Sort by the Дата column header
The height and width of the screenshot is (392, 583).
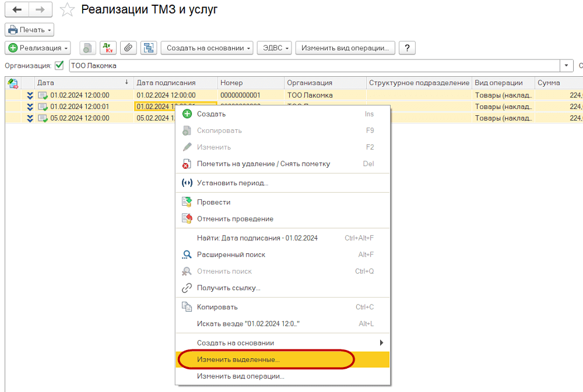84,83
